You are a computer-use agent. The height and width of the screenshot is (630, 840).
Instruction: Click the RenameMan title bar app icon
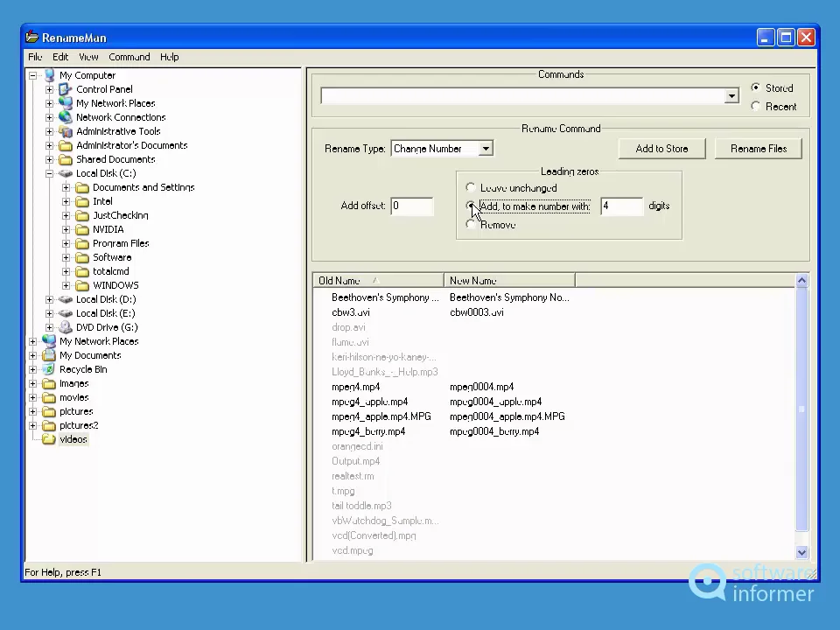[x=32, y=37]
